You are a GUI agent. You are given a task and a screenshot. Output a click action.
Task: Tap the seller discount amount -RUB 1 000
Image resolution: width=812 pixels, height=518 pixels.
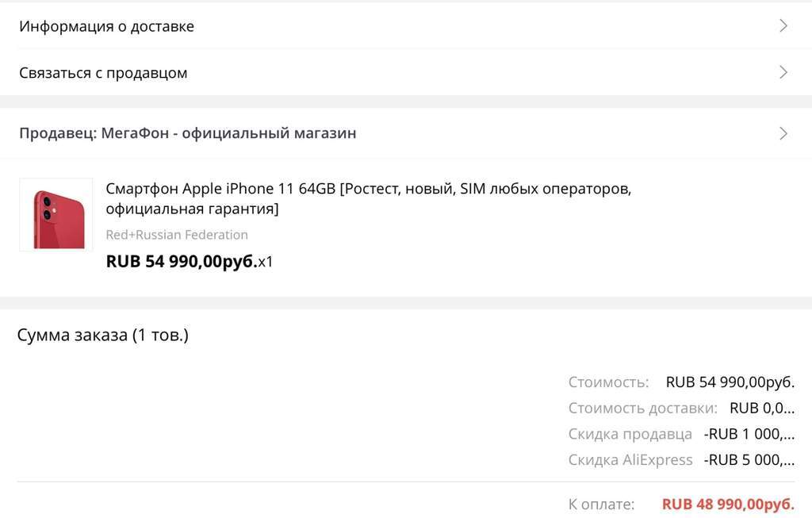pyautogui.click(x=749, y=434)
